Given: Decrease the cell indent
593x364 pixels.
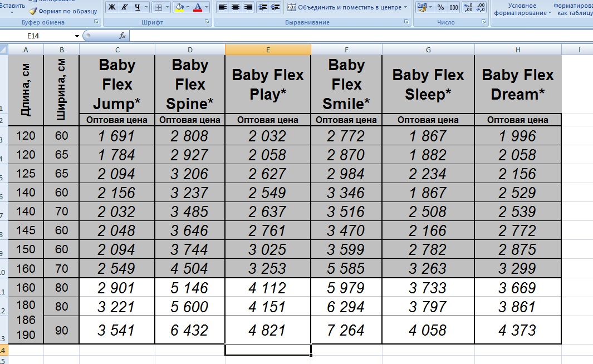Looking at the screenshot, I should tap(263, 7).
